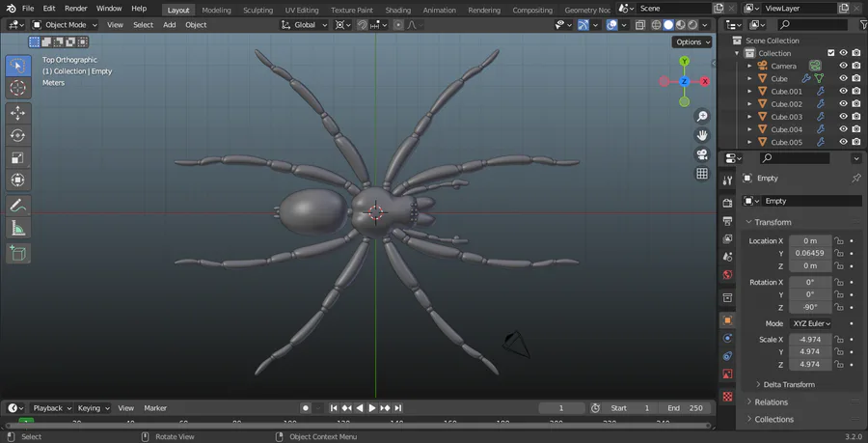
Task: Choose the Annotate tool
Action: [17, 206]
